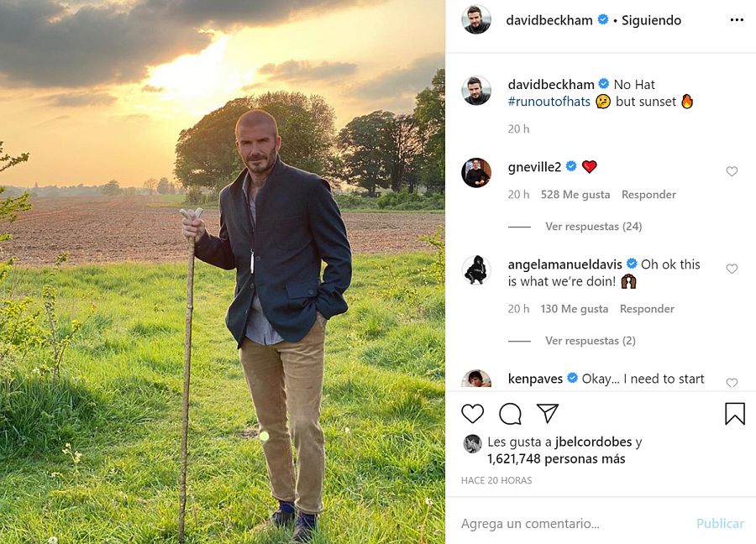Screen dimensions: 756x544
Task: Share the post via the paper plane icon
Action: 548,412
